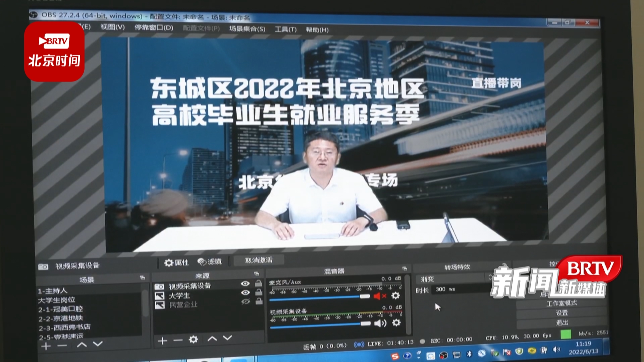The height and width of the screenshot is (362, 644).
Task: Click the 取消激活 button
Action: [x=259, y=260]
